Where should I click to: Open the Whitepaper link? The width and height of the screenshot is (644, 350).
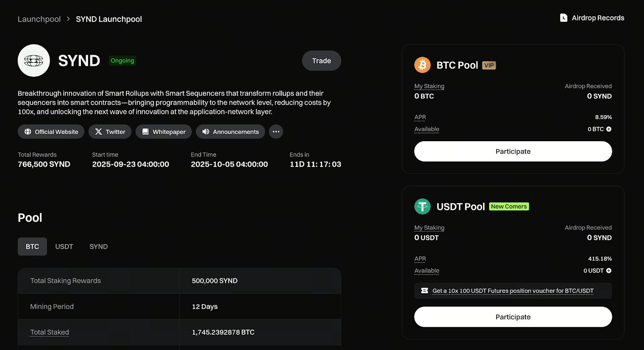point(163,132)
